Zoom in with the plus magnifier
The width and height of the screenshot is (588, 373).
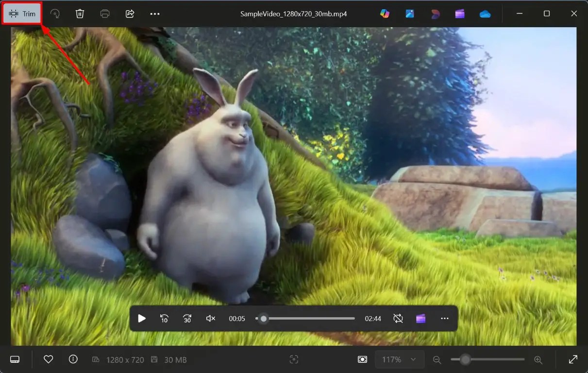[x=538, y=360]
